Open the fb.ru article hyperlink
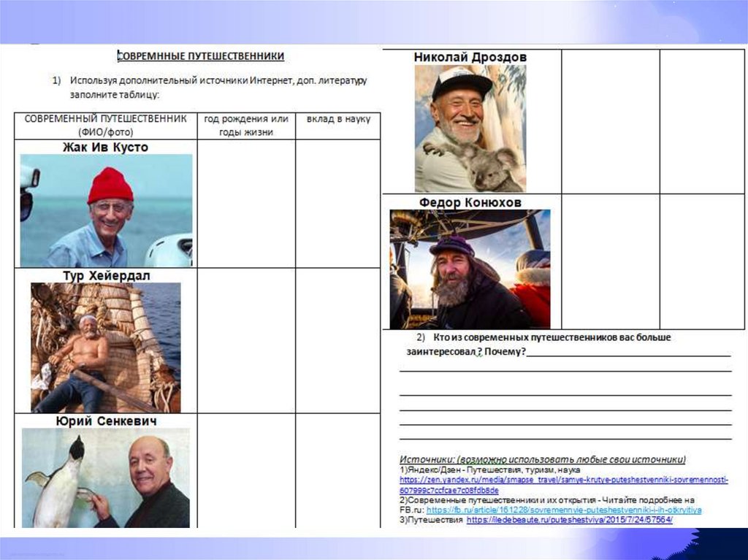Screen dimensions: 748x560 point(564,510)
